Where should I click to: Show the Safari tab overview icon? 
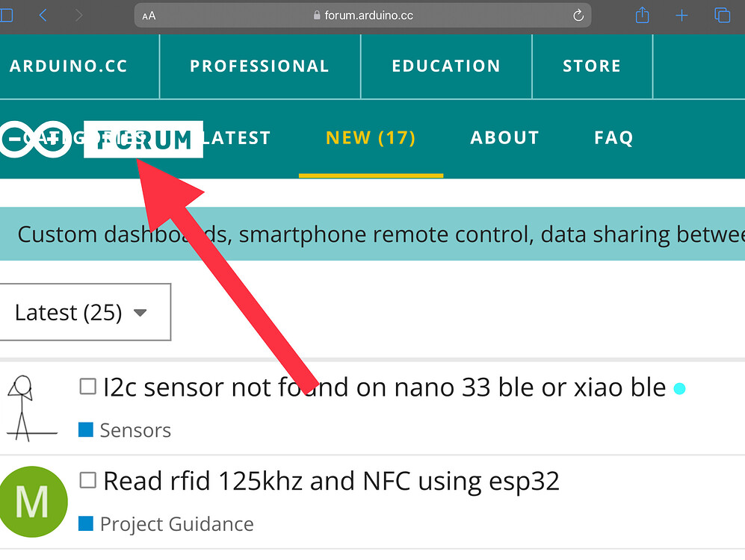[x=722, y=15]
